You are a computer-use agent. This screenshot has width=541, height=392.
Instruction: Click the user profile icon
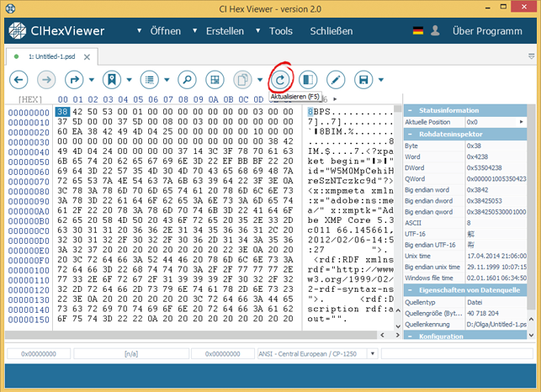[435, 31]
